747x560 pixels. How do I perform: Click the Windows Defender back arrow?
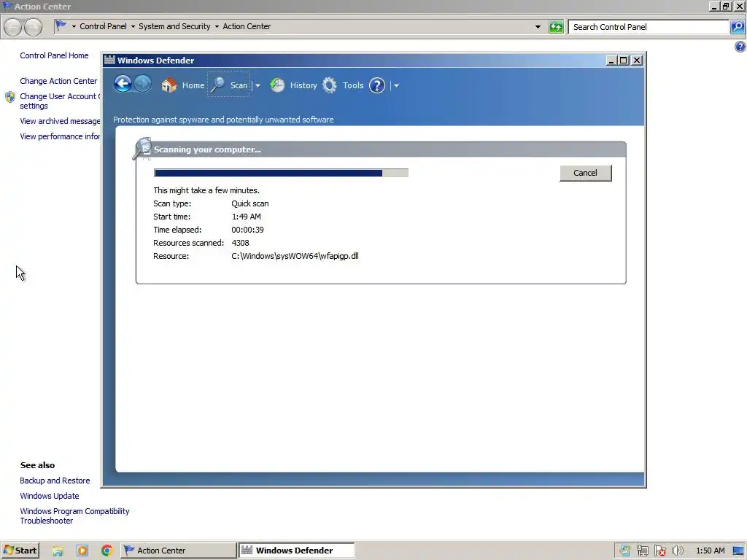point(123,85)
